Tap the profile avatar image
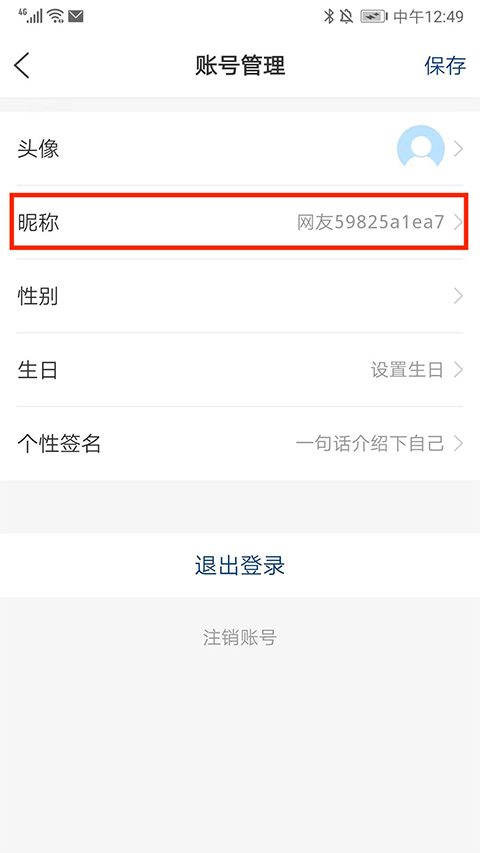 (x=421, y=149)
